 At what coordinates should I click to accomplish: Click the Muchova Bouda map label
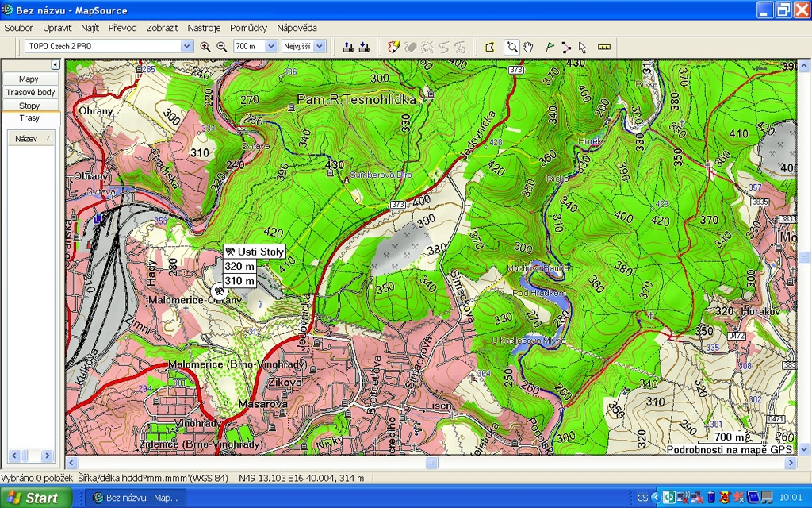pos(538,268)
